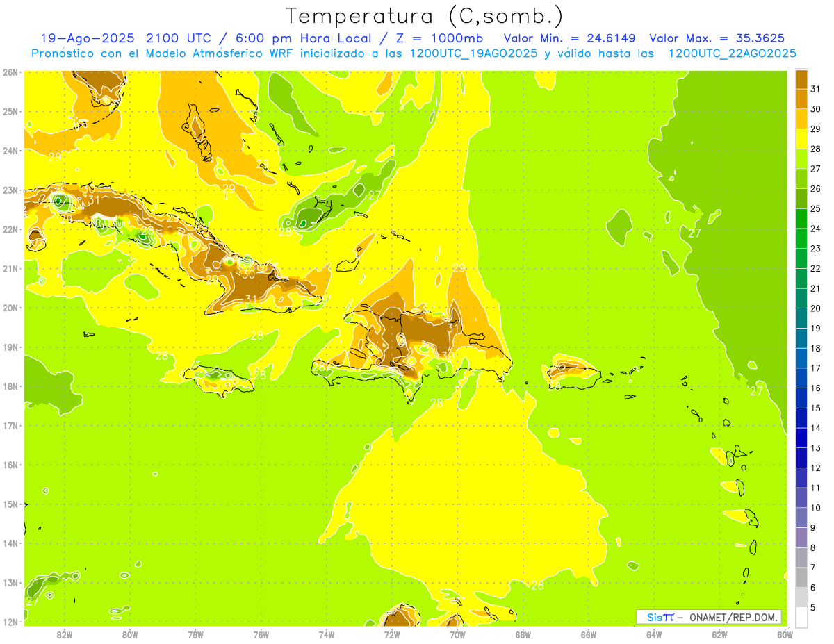Select the "Valor Min. = 24.6149" text

click(569, 38)
